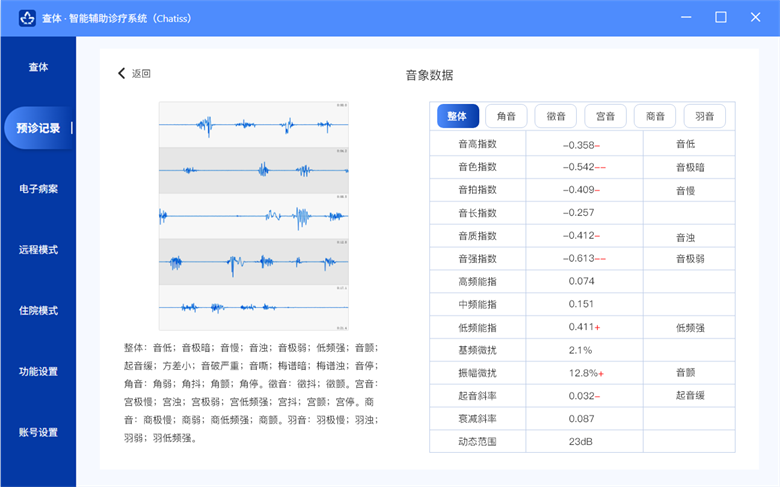
Task: Switch to the 商音 tab
Action: coord(655,116)
